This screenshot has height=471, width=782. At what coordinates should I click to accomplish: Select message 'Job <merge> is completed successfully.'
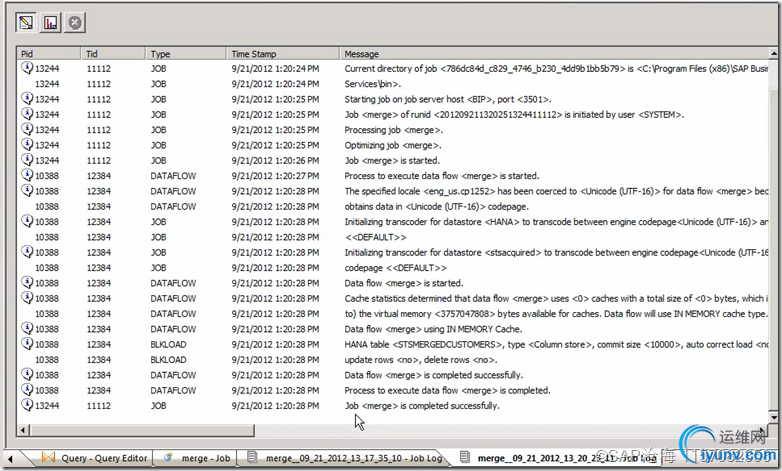pyautogui.click(x=421, y=406)
